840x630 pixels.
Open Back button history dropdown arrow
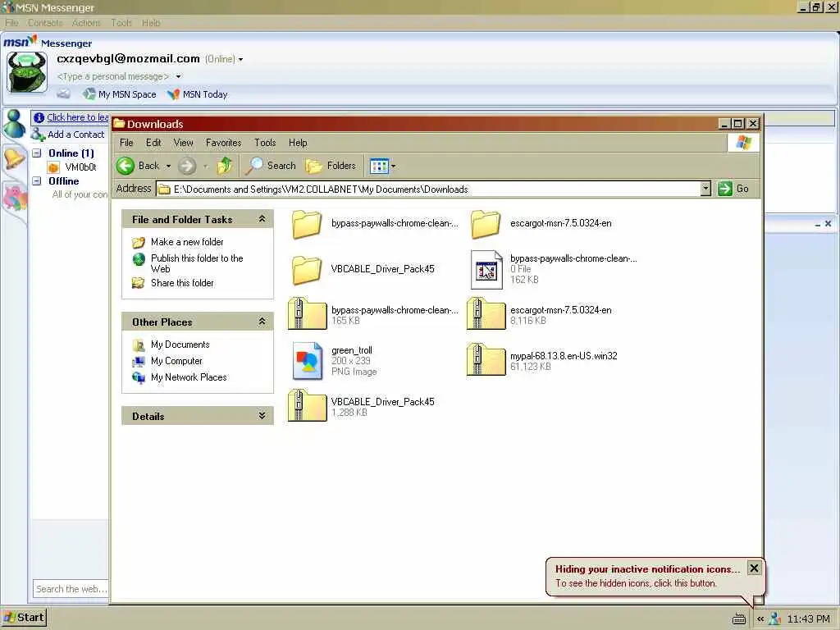(x=168, y=166)
